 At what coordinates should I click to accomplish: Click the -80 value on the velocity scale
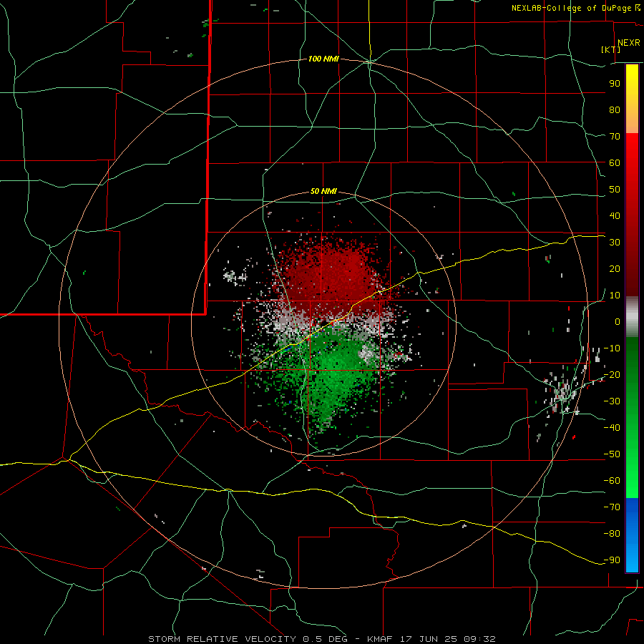[x=612, y=534]
